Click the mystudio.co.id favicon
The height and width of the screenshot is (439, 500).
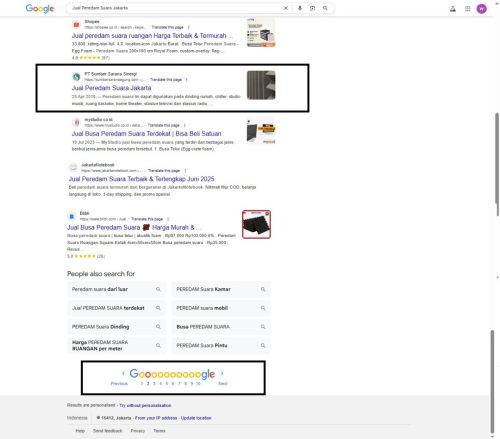[76, 122]
